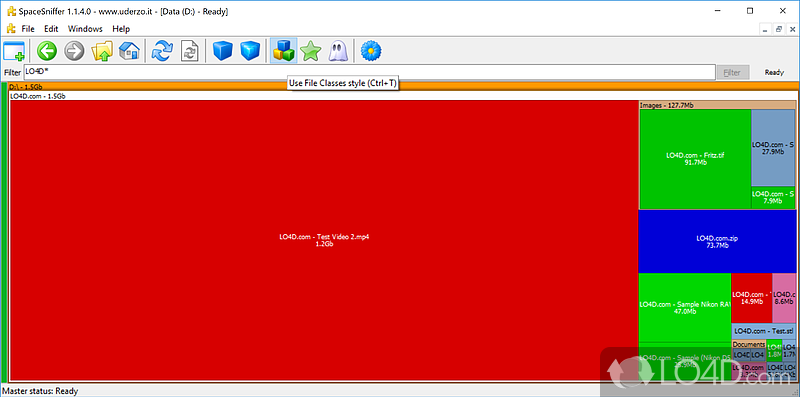Open the Edit menu

tap(51, 29)
